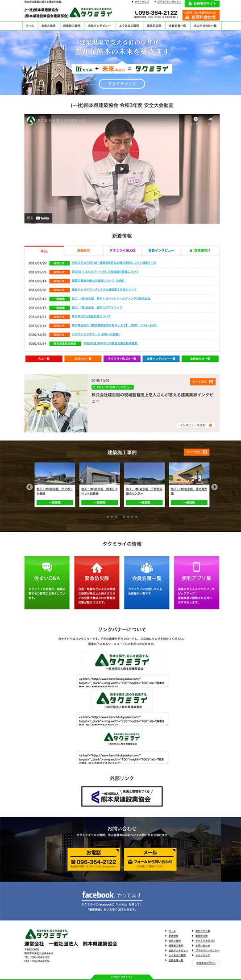Open the blue 会員名簿一覧 tile
The width and height of the screenshot is (241, 980).
(x=147, y=582)
